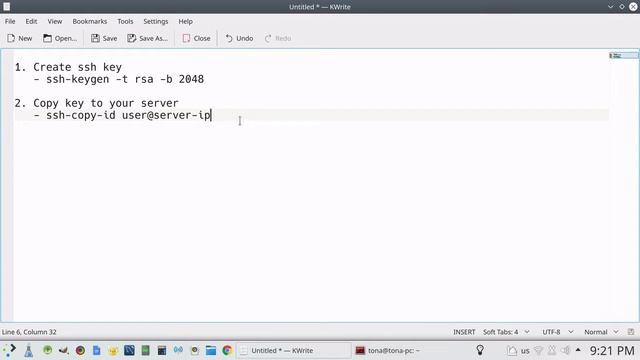Open the Settings menu
640x360 pixels.
(156, 21)
